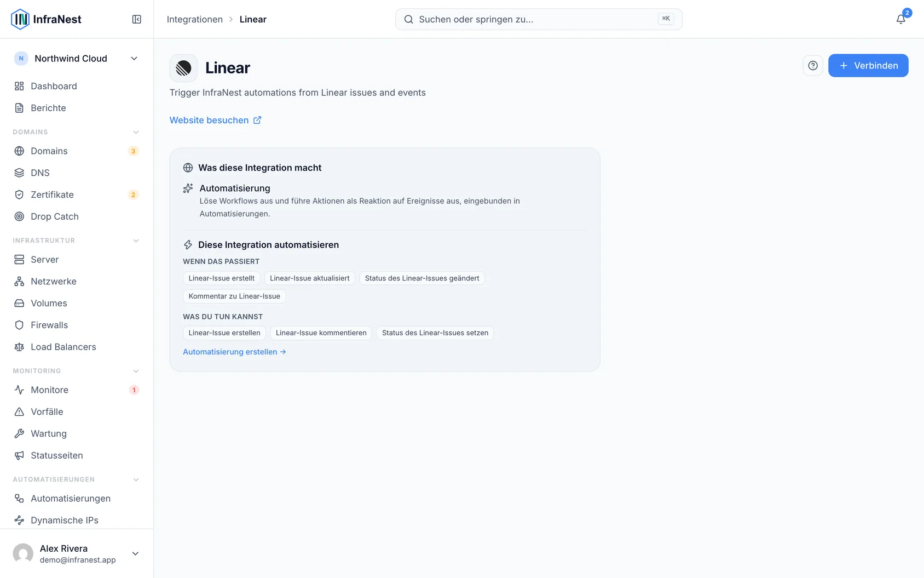Click the globe icon beside Was diese Integration macht
The image size is (924, 578).
coord(188,168)
